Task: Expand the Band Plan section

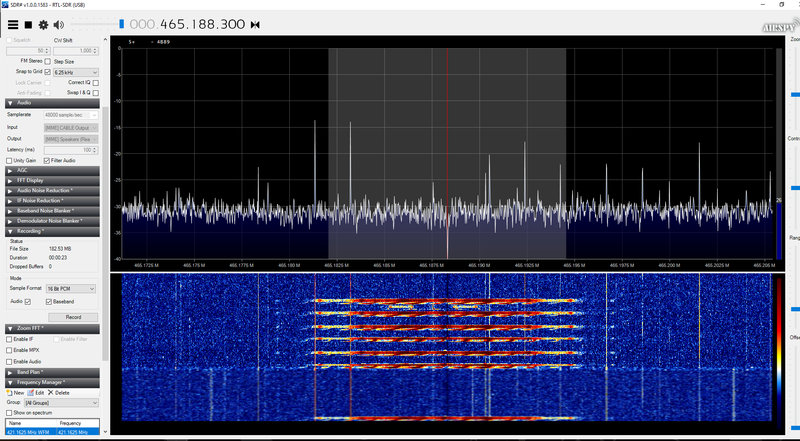Action: 52,372
